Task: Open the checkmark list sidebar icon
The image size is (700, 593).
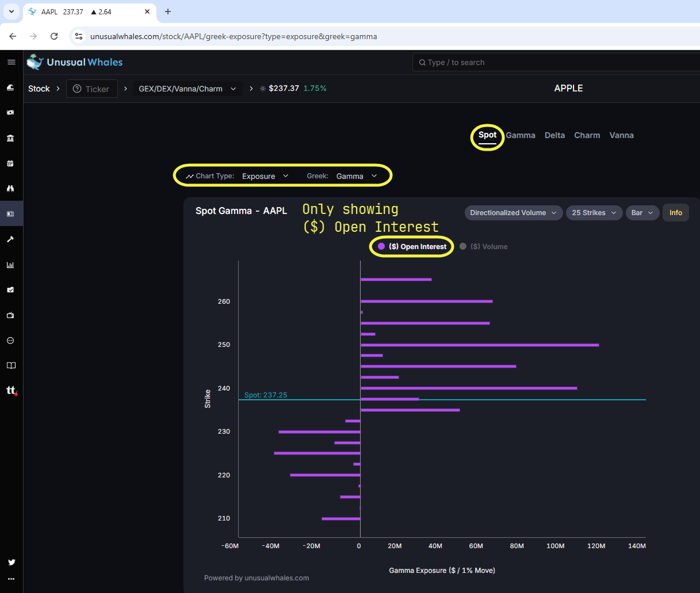Action: coord(10,290)
